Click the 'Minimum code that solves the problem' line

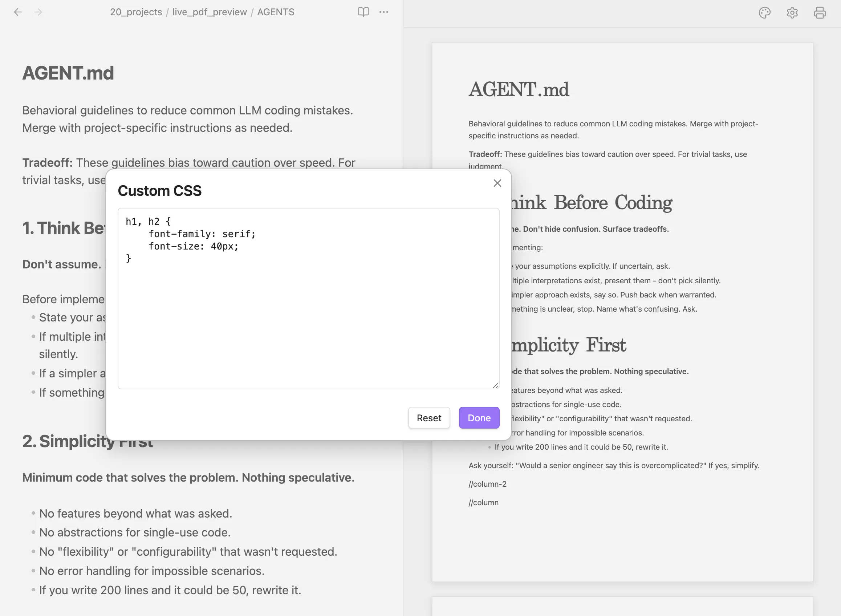188,477
